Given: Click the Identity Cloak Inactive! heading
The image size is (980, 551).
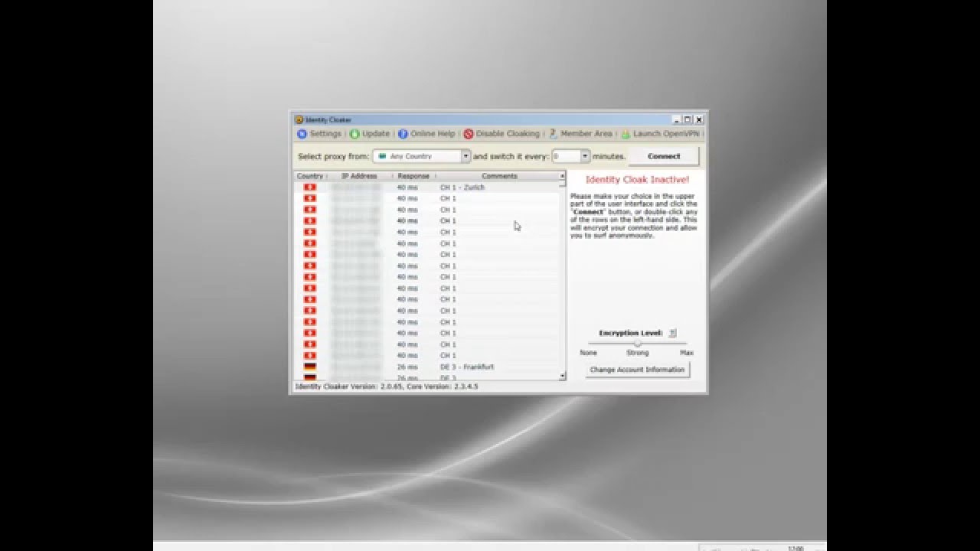Looking at the screenshot, I should coord(637,180).
